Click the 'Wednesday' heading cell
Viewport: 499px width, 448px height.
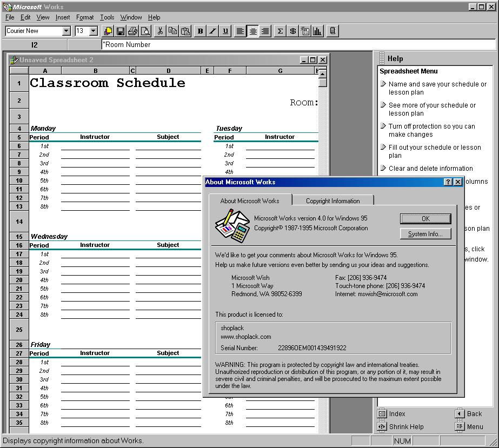49,236
